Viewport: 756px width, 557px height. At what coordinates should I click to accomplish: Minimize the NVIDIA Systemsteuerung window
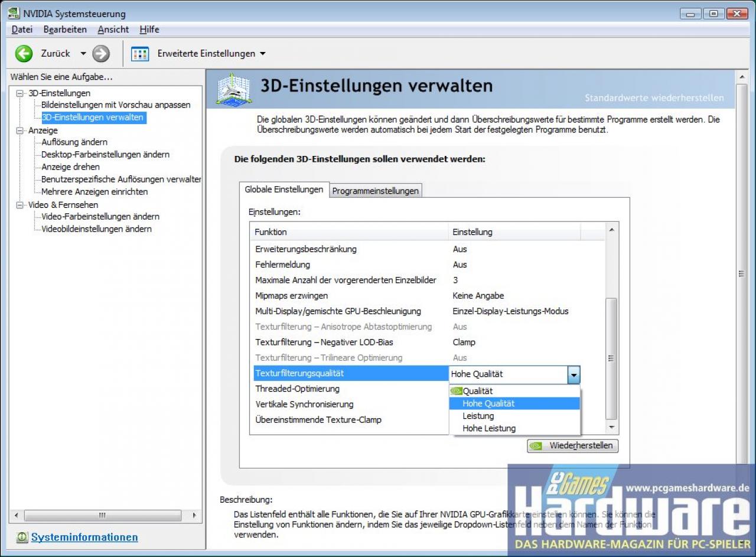click(x=690, y=13)
